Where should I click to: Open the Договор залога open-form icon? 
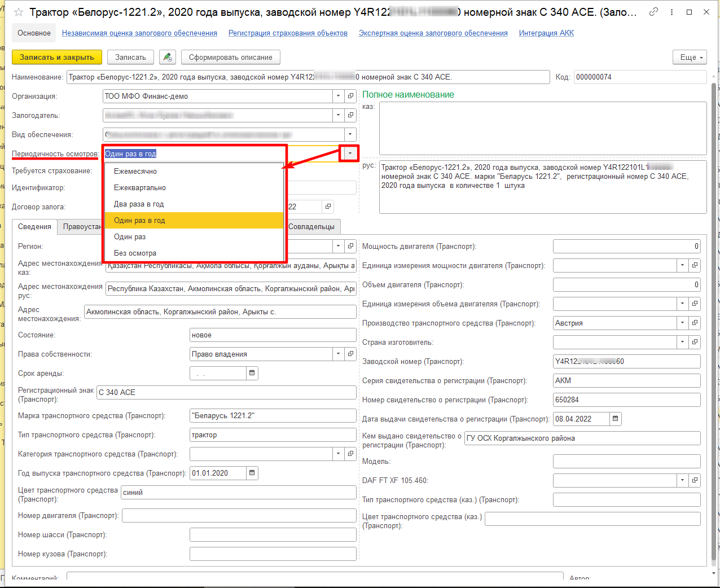[x=328, y=207]
